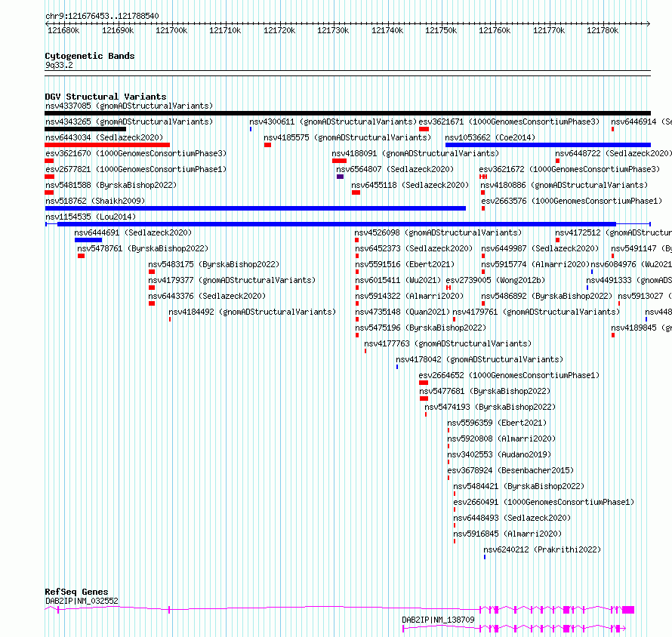Open nsv5477681 (ByrskaBishop2022) label
This screenshot has height=637, width=672.
(485, 391)
